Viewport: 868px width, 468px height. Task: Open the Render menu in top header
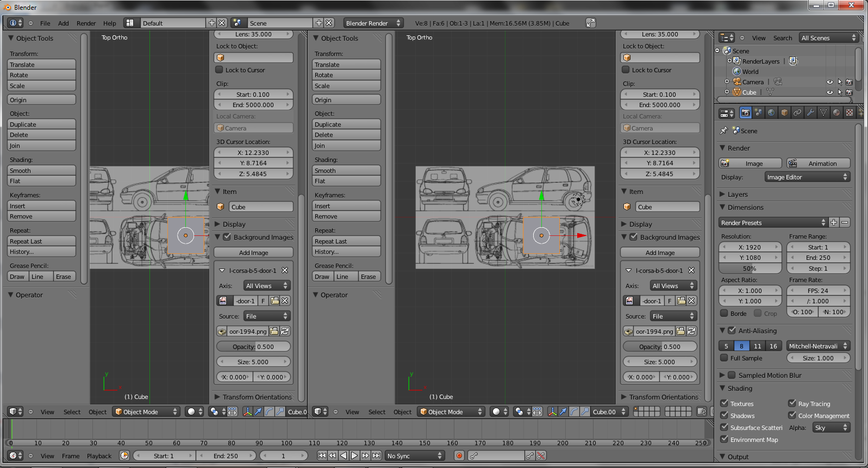86,23
